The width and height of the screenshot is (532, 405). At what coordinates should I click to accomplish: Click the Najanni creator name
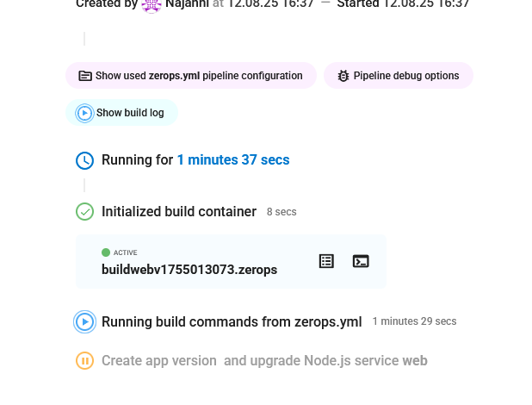tap(187, 4)
